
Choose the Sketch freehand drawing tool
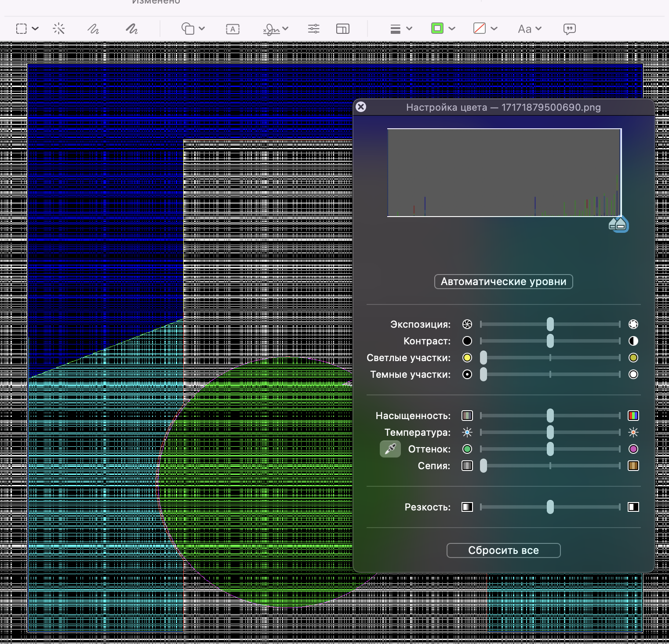[93, 29]
